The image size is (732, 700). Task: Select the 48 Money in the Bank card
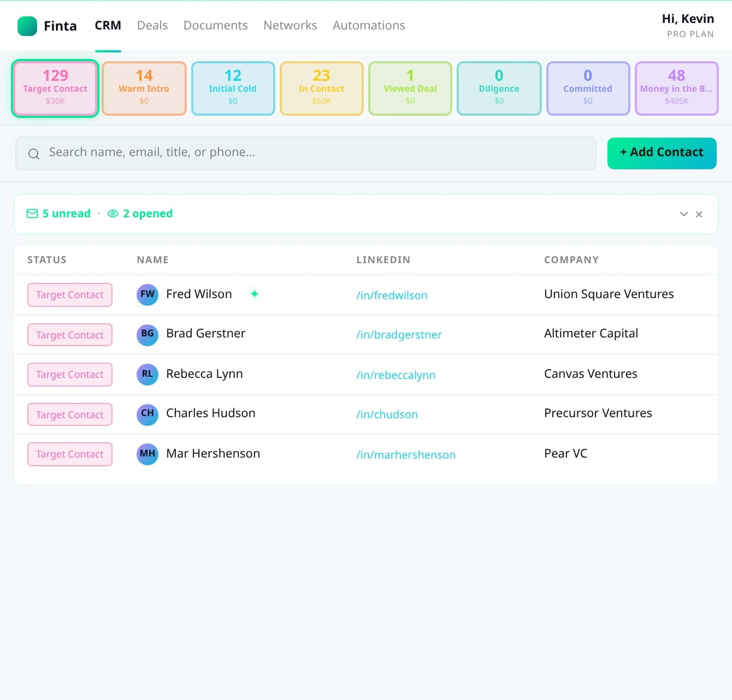click(676, 88)
